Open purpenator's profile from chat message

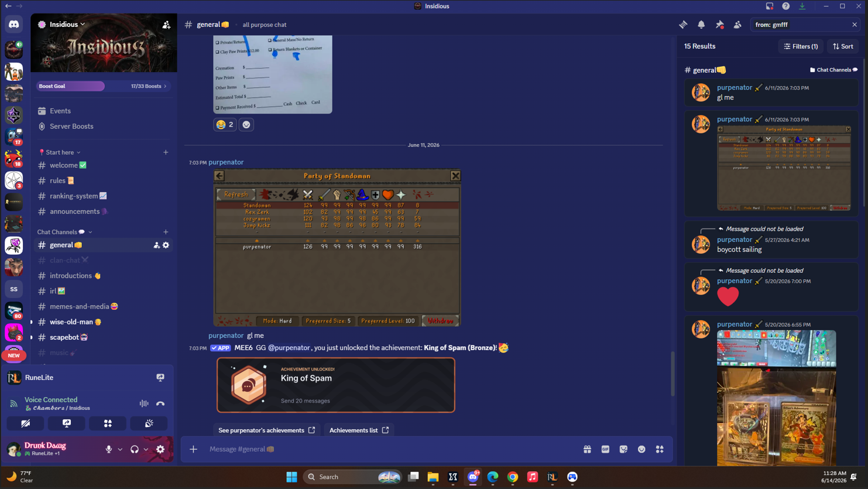[226, 162]
